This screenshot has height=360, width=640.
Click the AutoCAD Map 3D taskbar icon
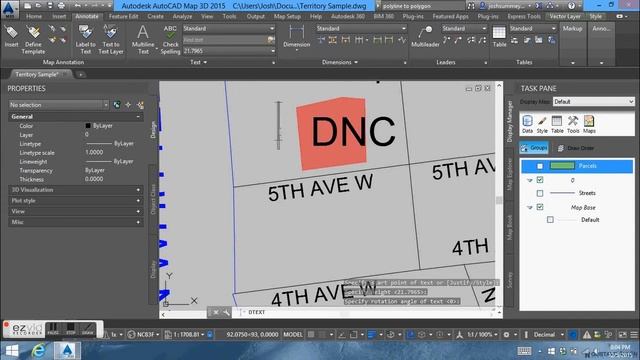click(68, 351)
